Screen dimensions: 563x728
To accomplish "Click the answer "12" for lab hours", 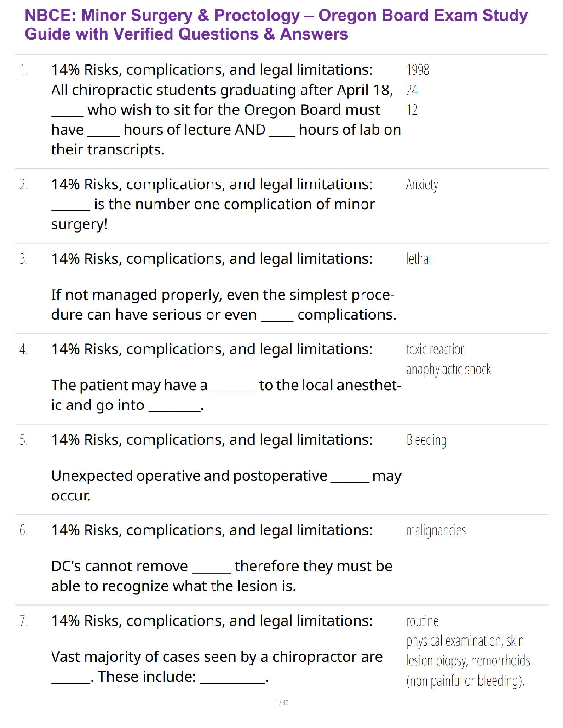I will pyautogui.click(x=412, y=110).
